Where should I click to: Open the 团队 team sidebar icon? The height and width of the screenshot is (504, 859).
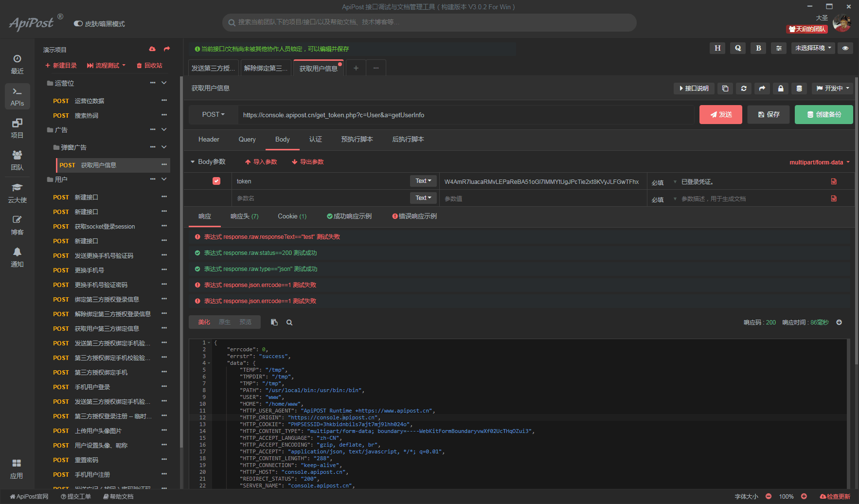(17, 161)
